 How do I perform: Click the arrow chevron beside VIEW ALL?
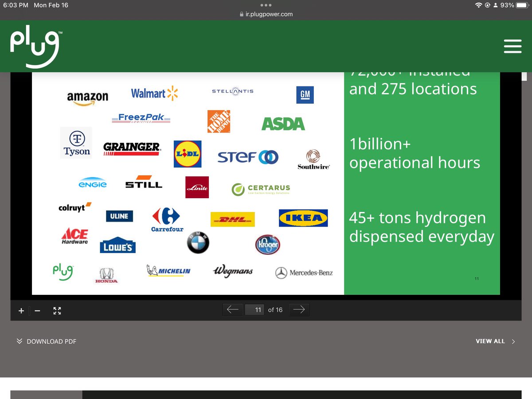[513, 341]
